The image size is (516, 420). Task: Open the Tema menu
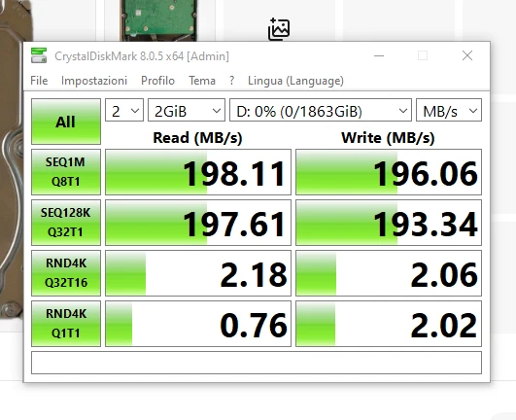click(x=202, y=81)
